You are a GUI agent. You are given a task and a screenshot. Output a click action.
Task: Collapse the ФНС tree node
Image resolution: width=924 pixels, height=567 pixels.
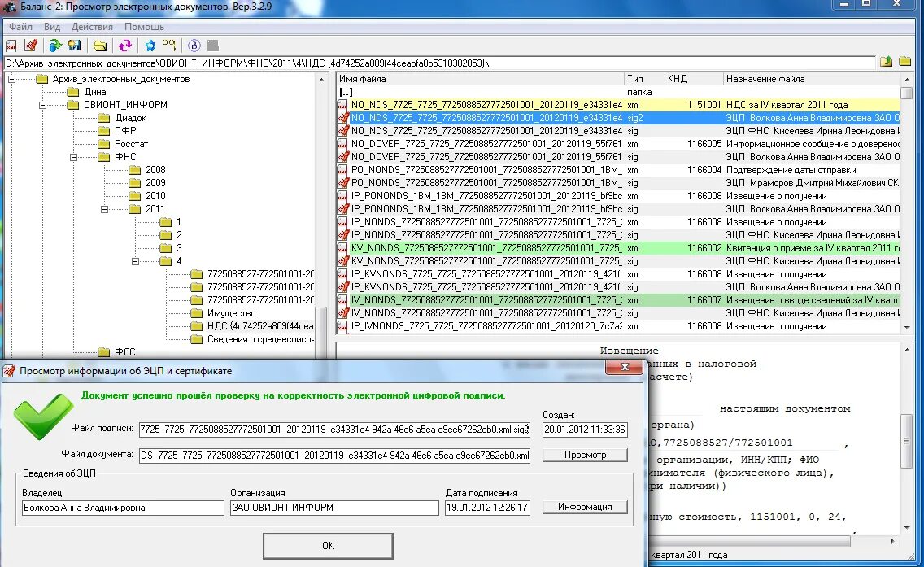tap(74, 157)
